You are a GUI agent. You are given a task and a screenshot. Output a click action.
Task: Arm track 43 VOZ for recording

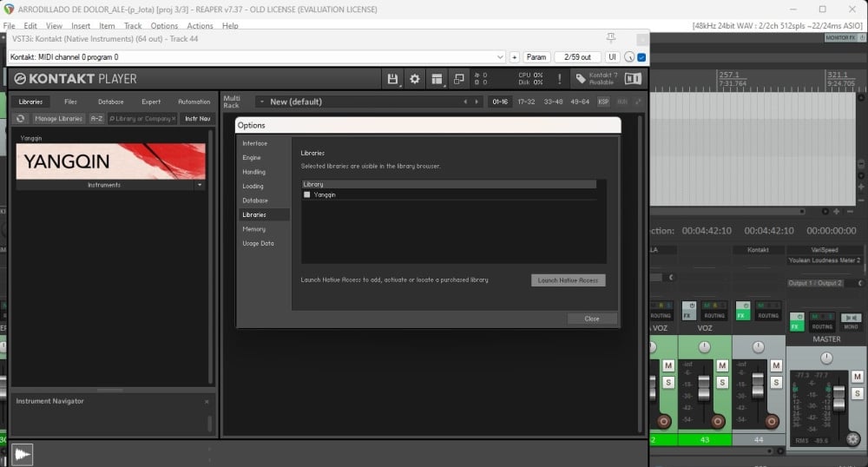point(718,422)
